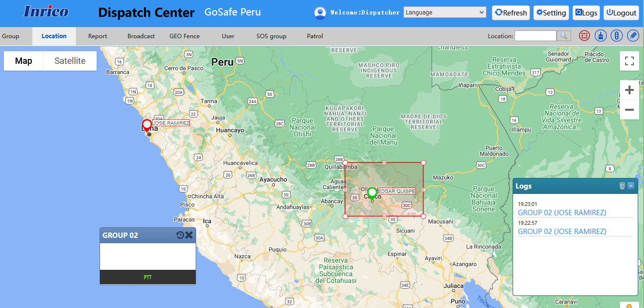
Task: Switch to the Group tab
Action: tap(11, 36)
